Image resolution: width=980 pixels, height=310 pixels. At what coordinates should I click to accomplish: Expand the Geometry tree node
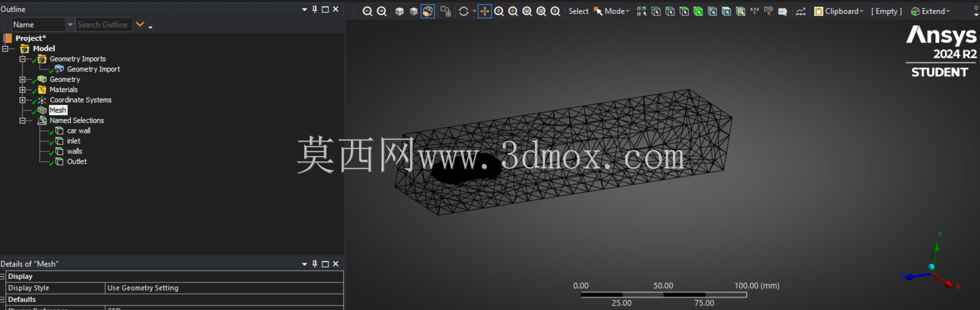point(23,79)
